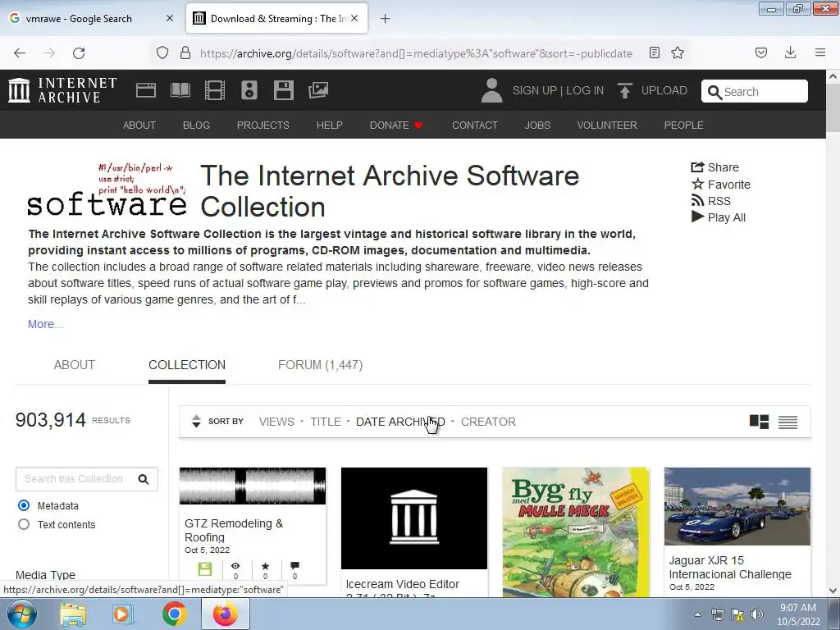Screen dimensions: 840x630
Task: Open ABOUT in the top navigation
Action: tap(139, 126)
